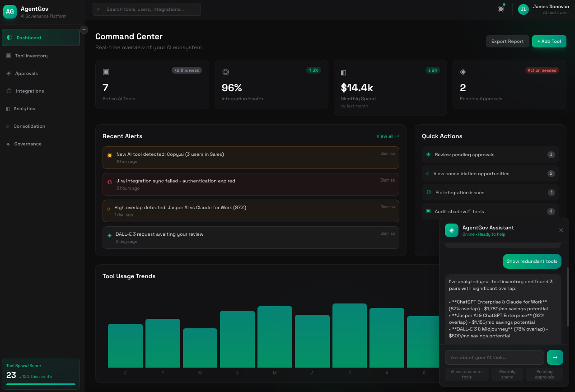Export the governance report

(x=507, y=41)
